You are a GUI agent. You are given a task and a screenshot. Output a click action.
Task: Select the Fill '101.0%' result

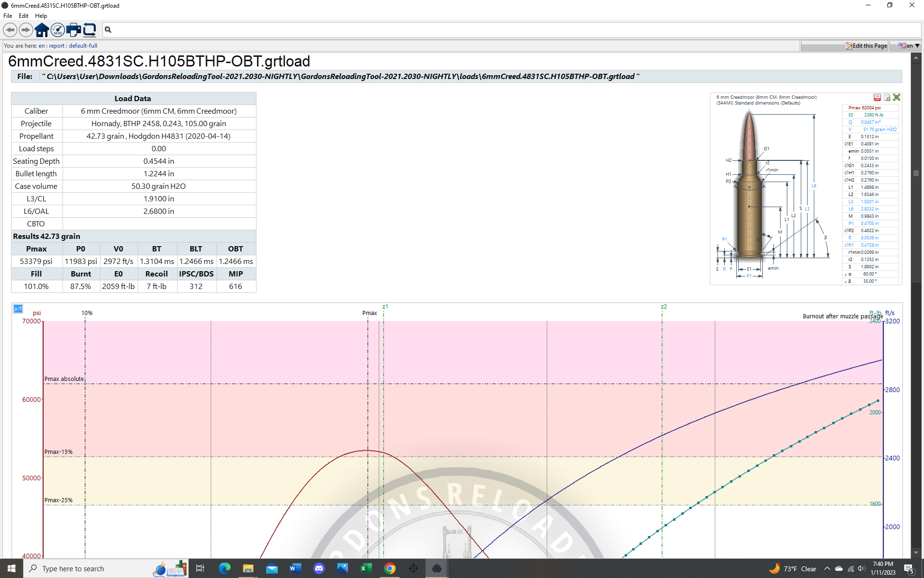coord(36,287)
